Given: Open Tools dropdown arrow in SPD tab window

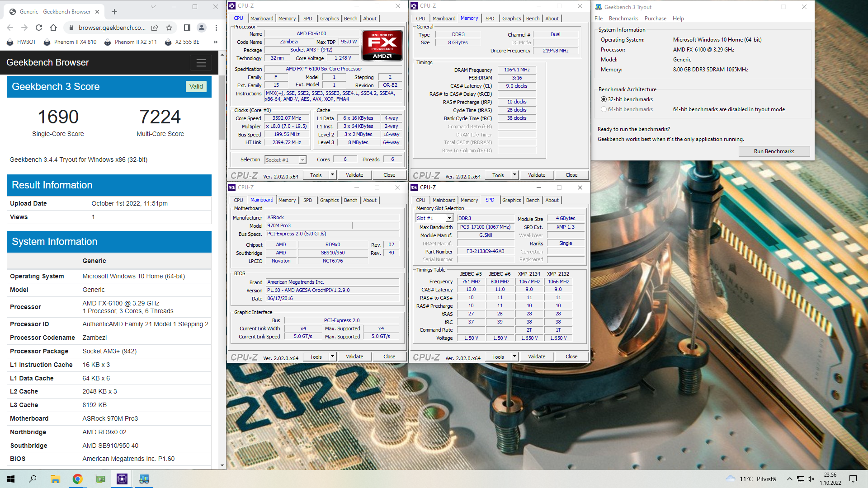Looking at the screenshot, I should tap(514, 357).
